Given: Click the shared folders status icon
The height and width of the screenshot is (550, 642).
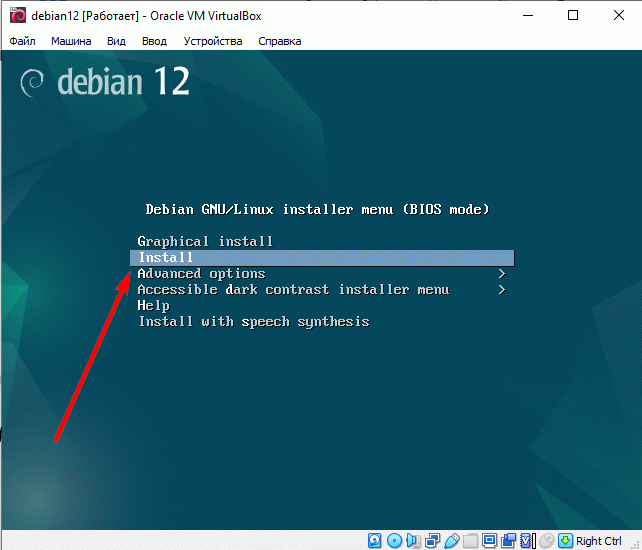Looking at the screenshot, I should pyautogui.click(x=470, y=541).
